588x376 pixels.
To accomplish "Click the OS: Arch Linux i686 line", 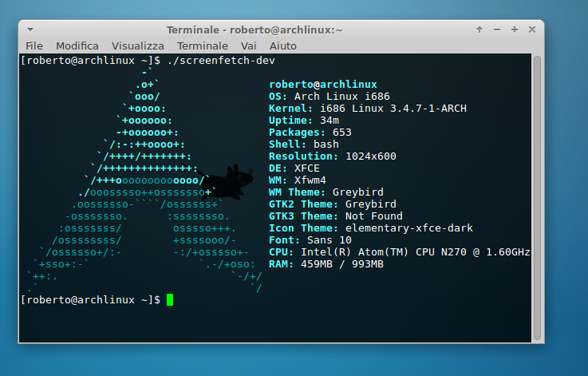I will click(330, 97).
